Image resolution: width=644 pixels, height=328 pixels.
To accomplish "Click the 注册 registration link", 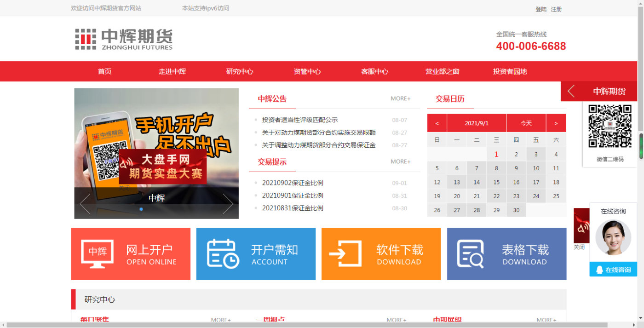I will pos(556,9).
